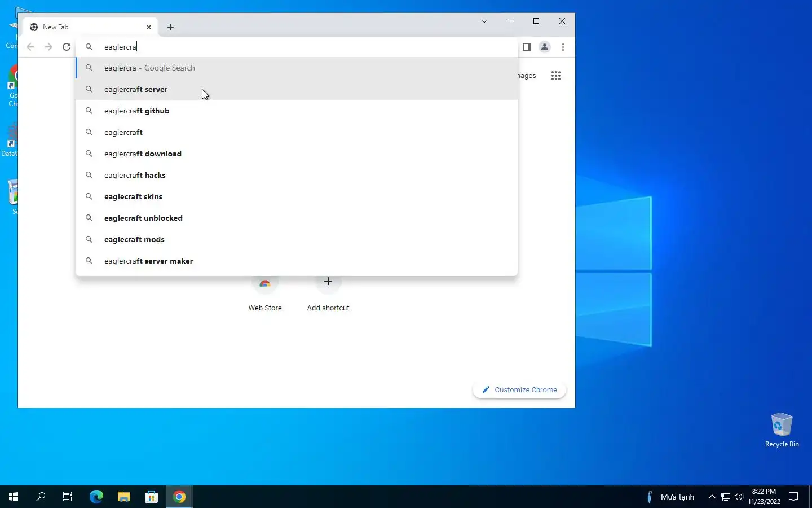Toggle the Chrome side panel icon
Screen dimensions: 812x508
[x=527, y=47]
